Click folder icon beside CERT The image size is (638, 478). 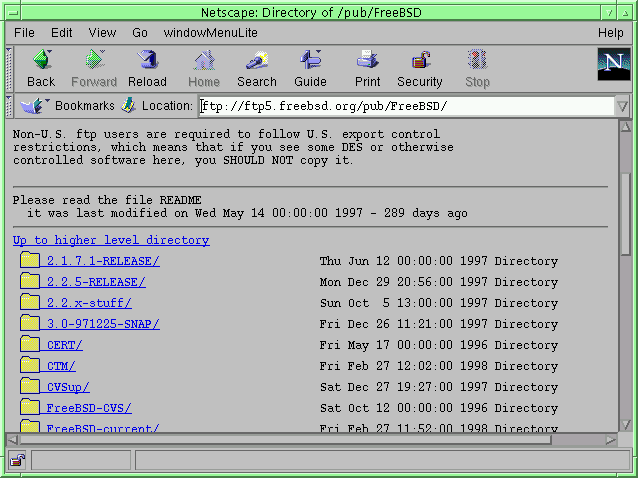[30, 345]
